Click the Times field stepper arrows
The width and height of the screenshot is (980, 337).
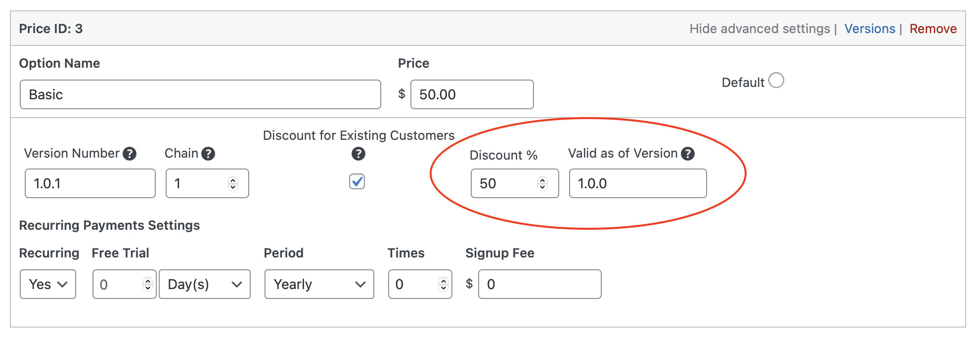point(444,284)
